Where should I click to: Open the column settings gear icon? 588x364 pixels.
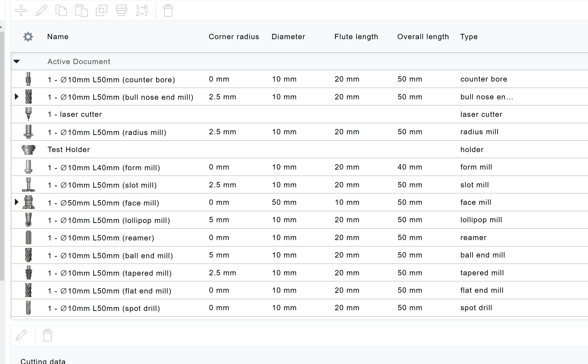coord(28,37)
